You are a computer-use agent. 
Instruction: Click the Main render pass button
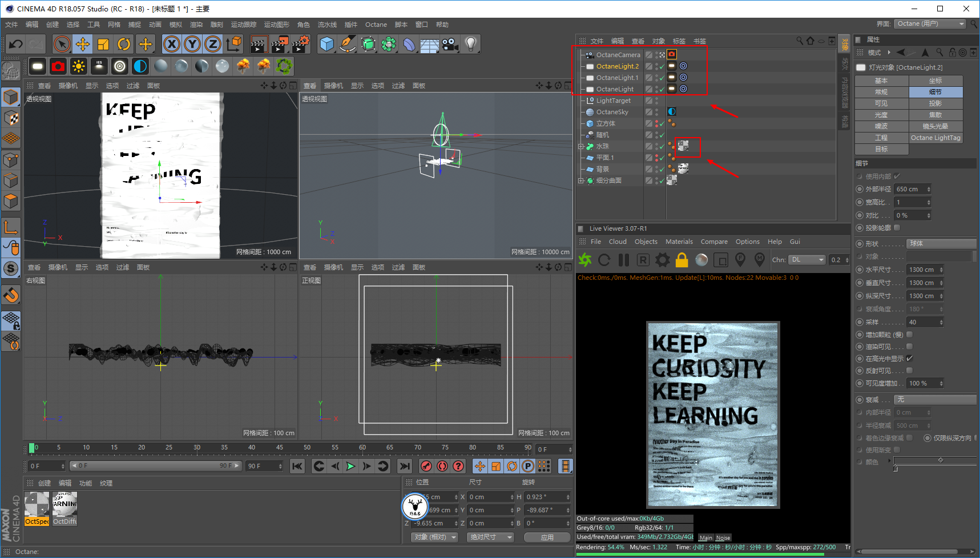tap(706, 538)
